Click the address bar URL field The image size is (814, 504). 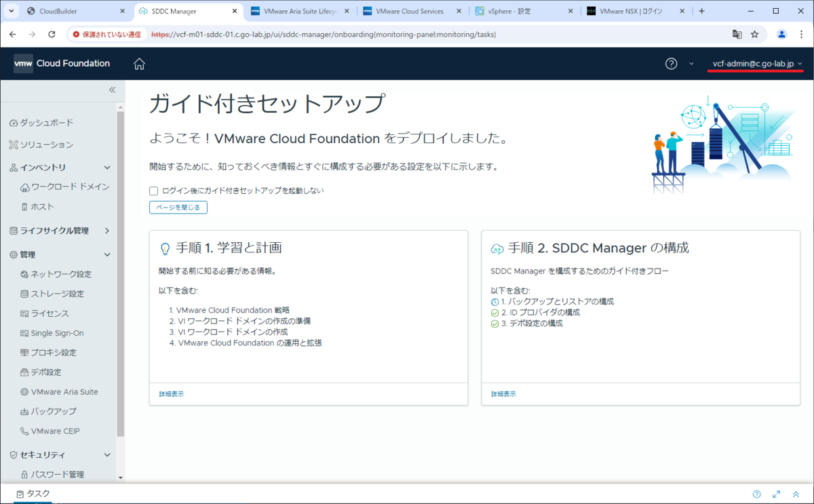tap(434, 34)
